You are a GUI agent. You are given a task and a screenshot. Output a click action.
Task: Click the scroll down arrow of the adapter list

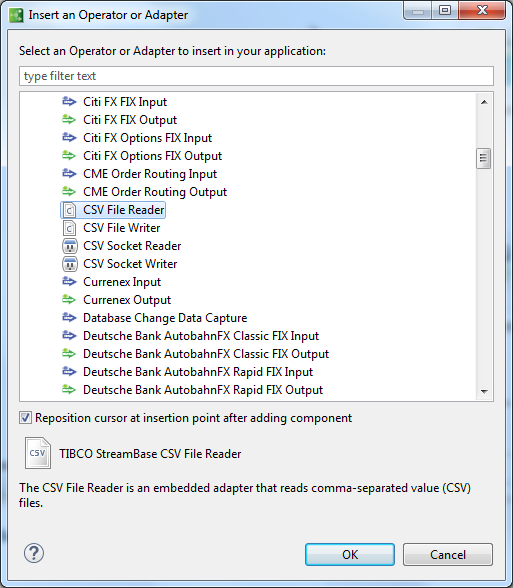tap(484, 392)
